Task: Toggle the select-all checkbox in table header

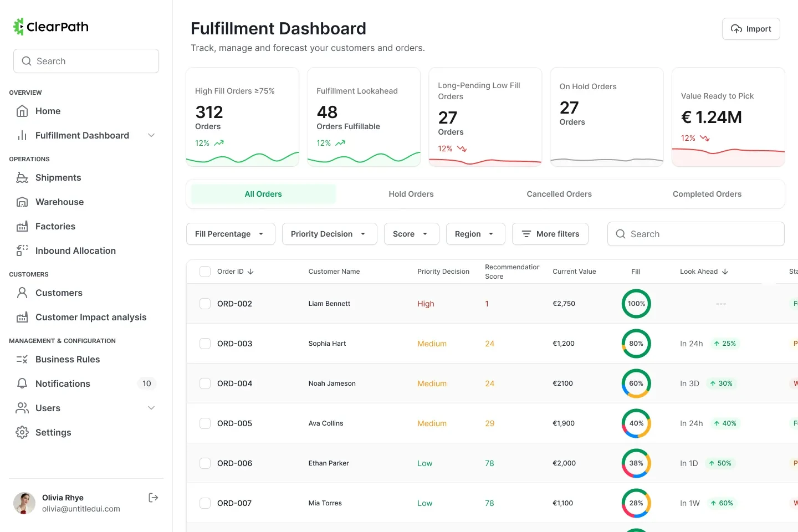Action: click(205, 272)
